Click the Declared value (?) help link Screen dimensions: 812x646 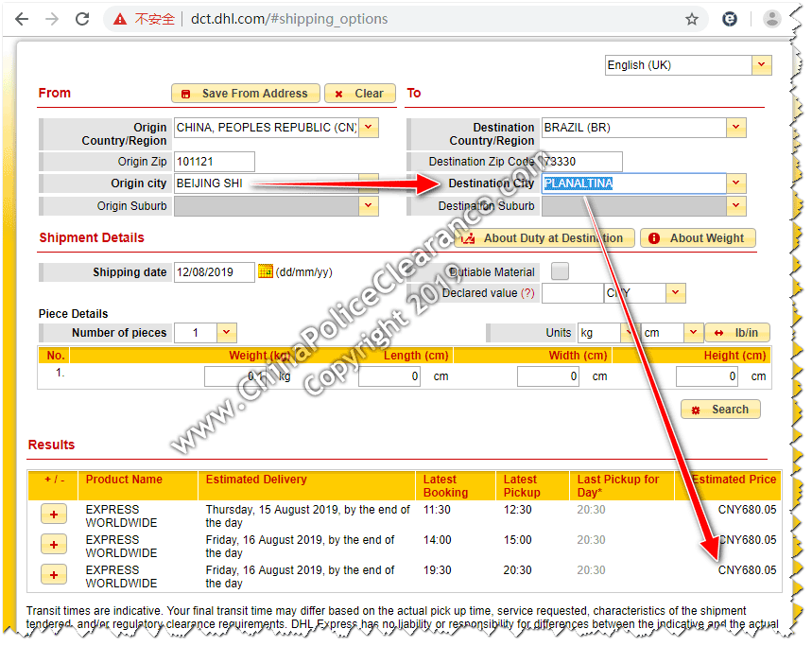(527, 293)
